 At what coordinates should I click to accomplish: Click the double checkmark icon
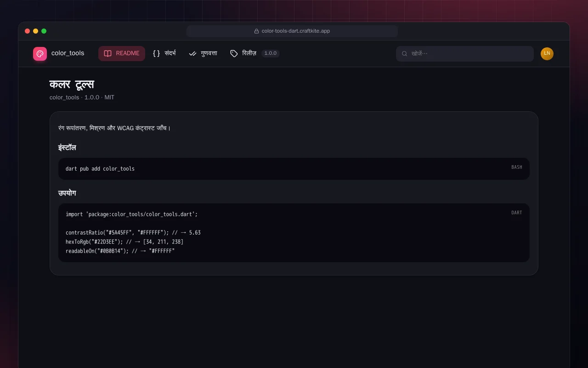coord(192,53)
